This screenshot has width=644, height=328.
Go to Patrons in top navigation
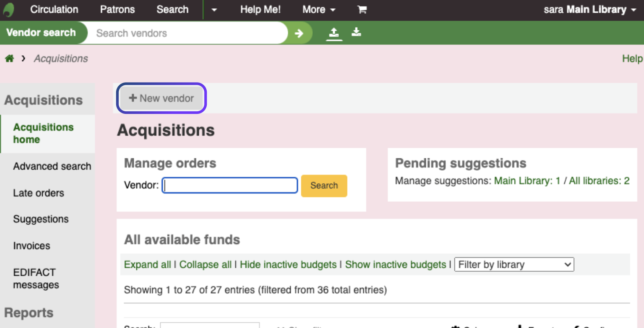point(117,10)
